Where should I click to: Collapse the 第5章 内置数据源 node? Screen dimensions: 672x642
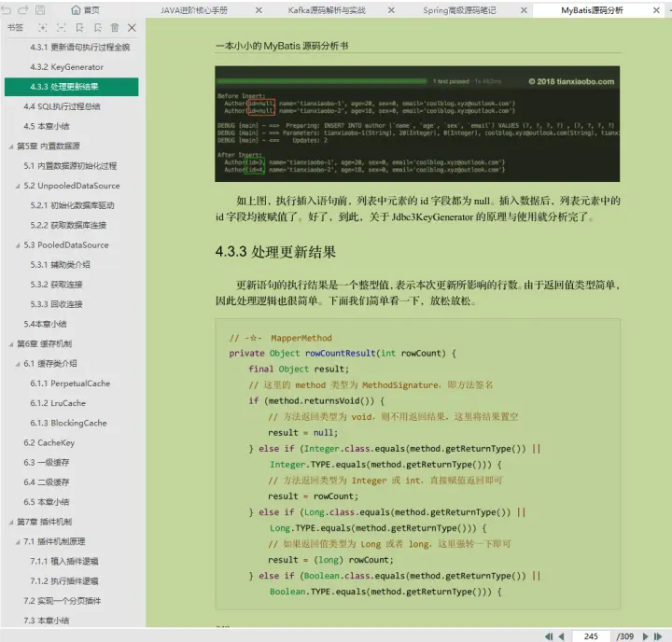click(11, 147)
